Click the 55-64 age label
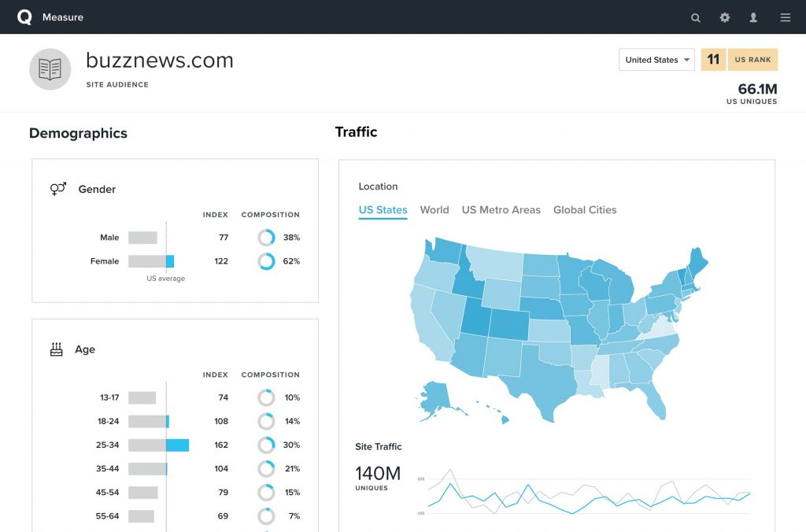806x532 pixels. point(107,515)
